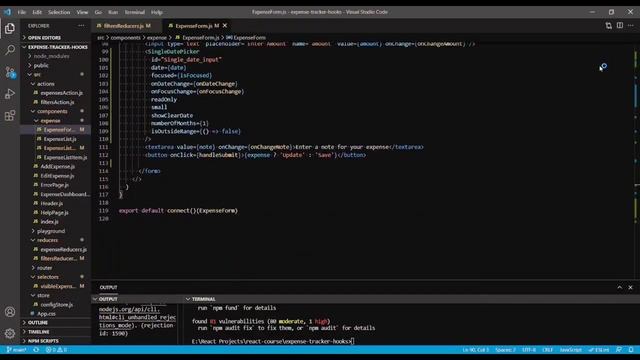The height and width of the screenshot is (360, 640).
Task: Open configStore.js file
Action: tap(57, 304)
